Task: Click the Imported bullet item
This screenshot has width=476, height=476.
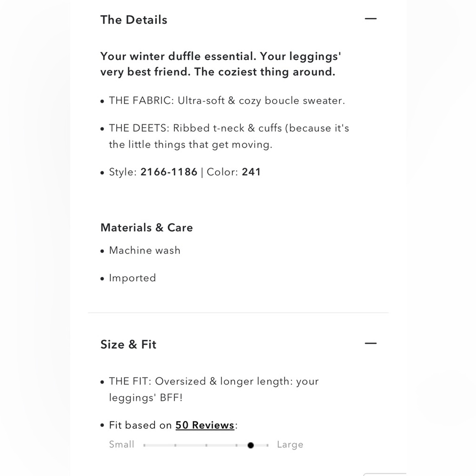Action: tap(128, 278)
